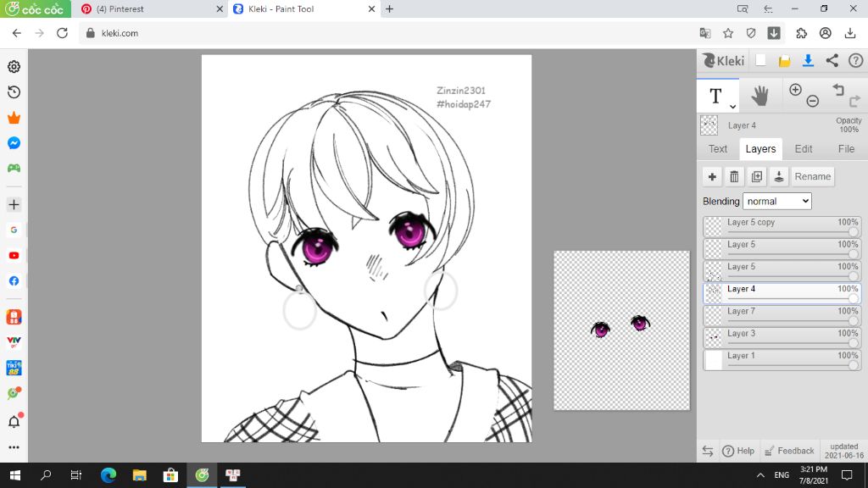Reload the kleki.com page
Image resolution: width=868 pixels, height=488 pixels.
[x=62, y=33]
